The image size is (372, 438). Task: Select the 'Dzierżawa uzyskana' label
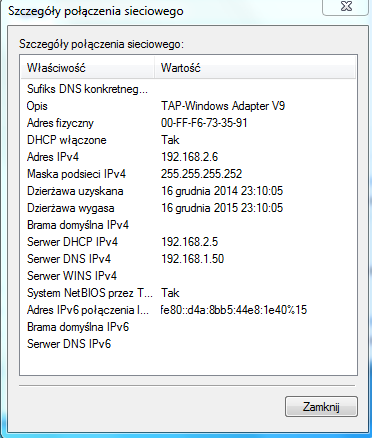click(x=75, y=191)
